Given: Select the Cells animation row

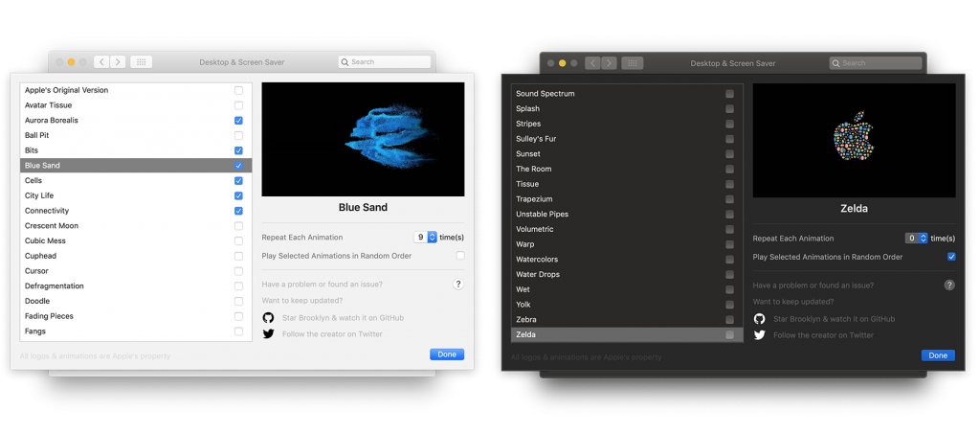Looking at the screenshot, I should pos(136,181).
